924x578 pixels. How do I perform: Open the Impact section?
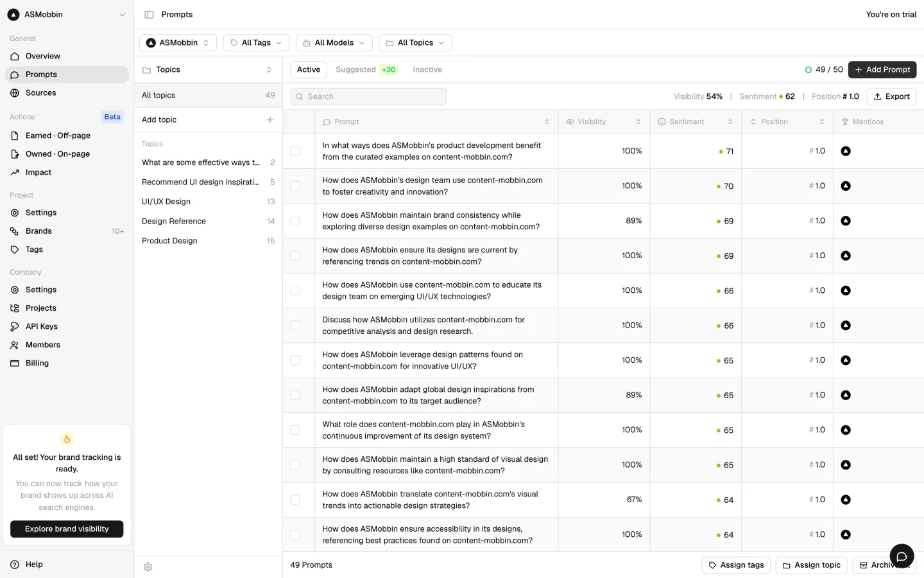coord(67,172)
